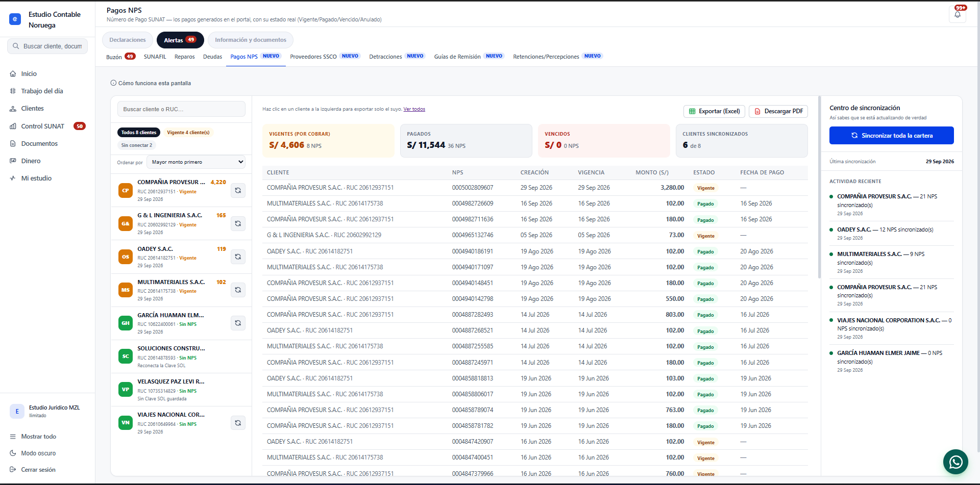
Task: Click Buscar cliente o RUC field
Action: tap(182, 109)
